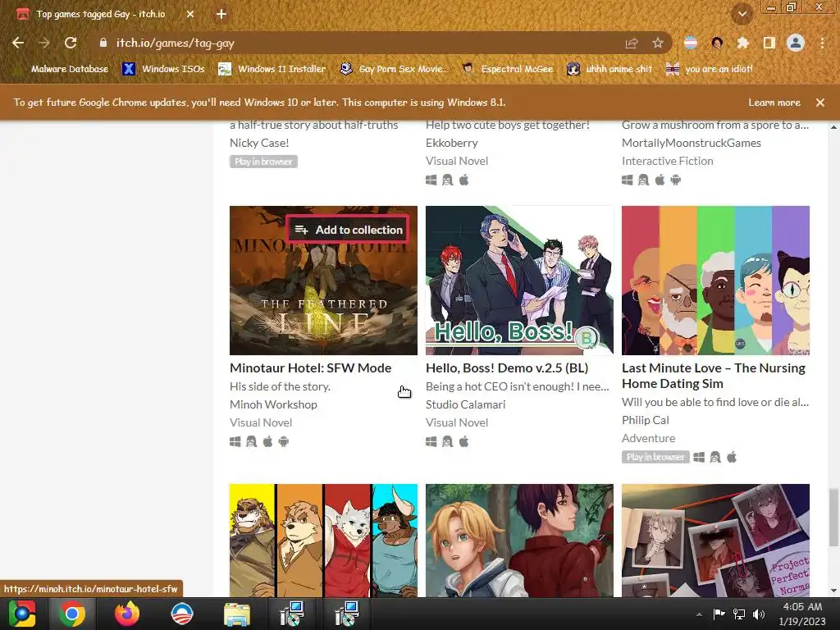Open the uhhh anime shit bookmark

[x=609, y=69]
